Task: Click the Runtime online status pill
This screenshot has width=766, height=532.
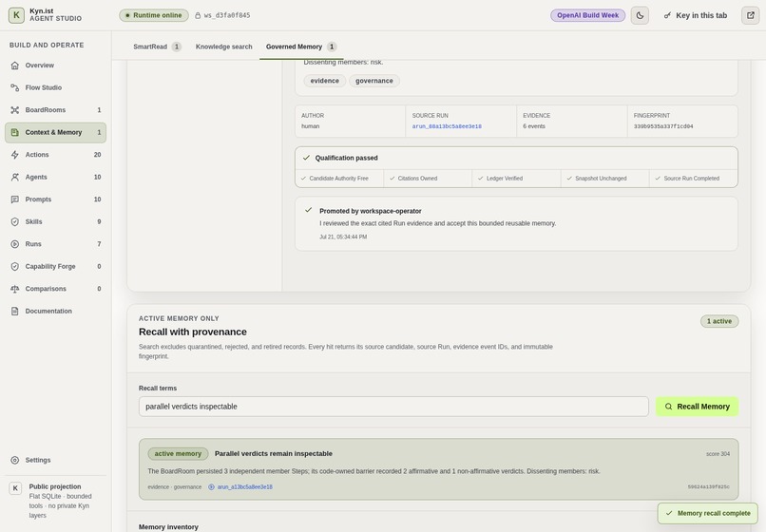Action: 154,15
